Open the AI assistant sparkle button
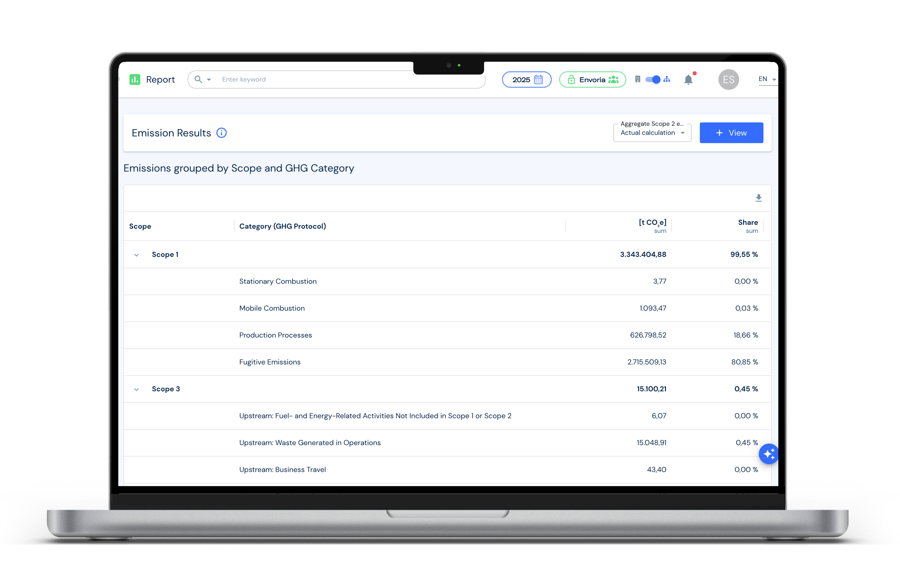Screen dimensions: 900x588 coord(768,454)
